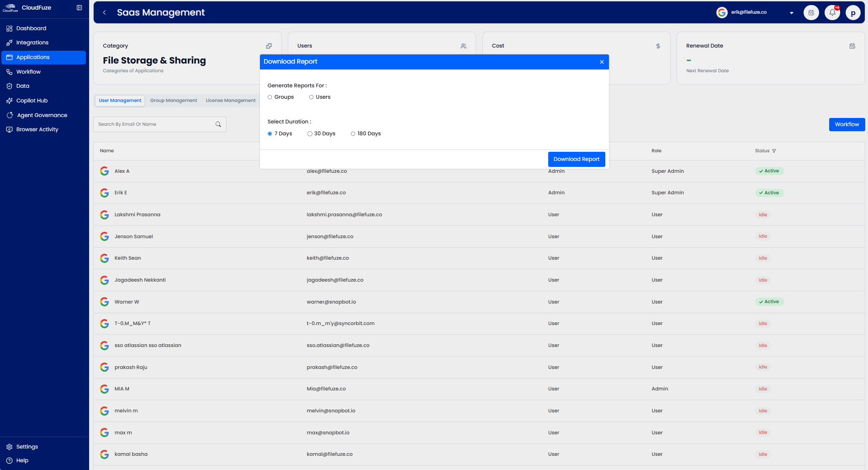
Task: Close the Download Report dialog
Action: (602, 62)
